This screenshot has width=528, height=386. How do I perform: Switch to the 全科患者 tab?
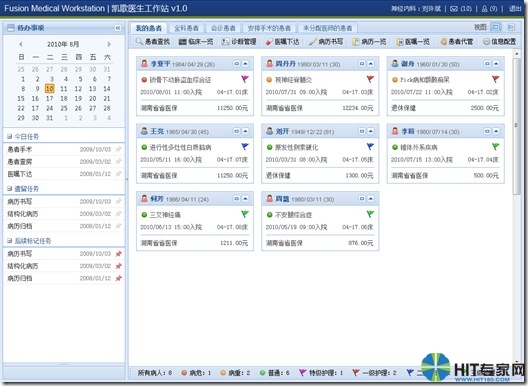(186, 28)
